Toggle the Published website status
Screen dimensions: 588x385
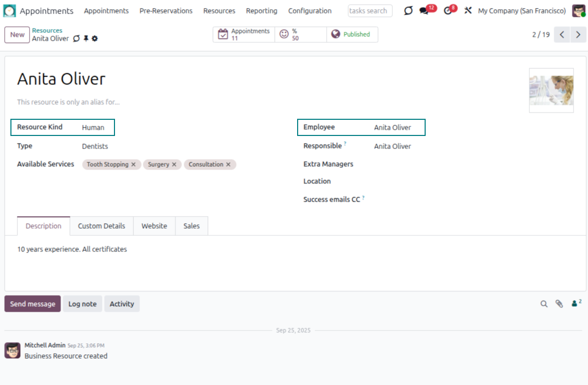352,34
